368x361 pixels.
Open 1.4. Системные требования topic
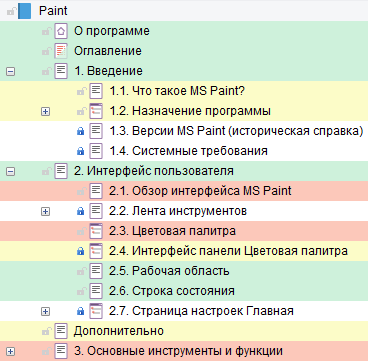(188, 151)
